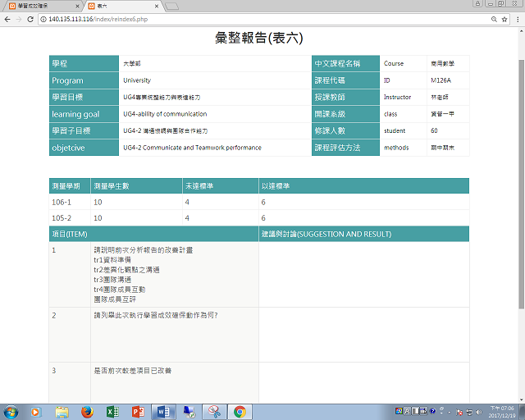Switch to the Snipping Tool in taskbar
Viewport: 525px width, 420px height.
(214, 412)
